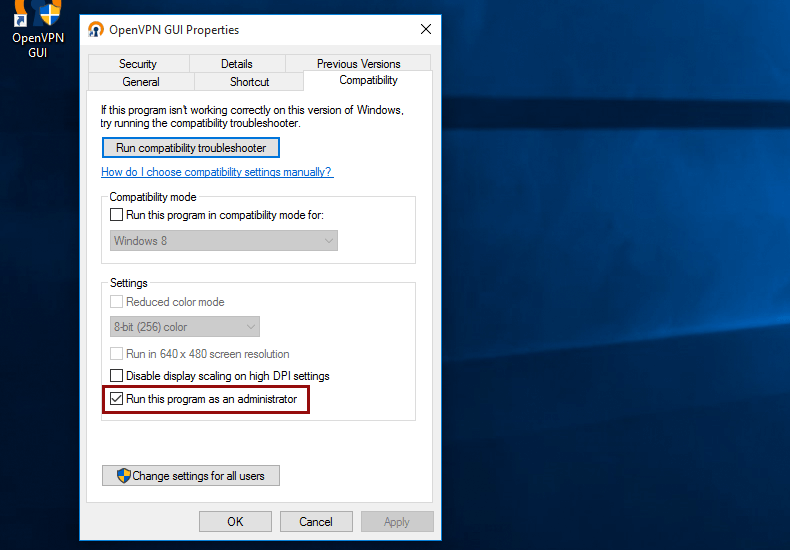
Task: Open the Shortcut tab
Action: click(249, 82)
